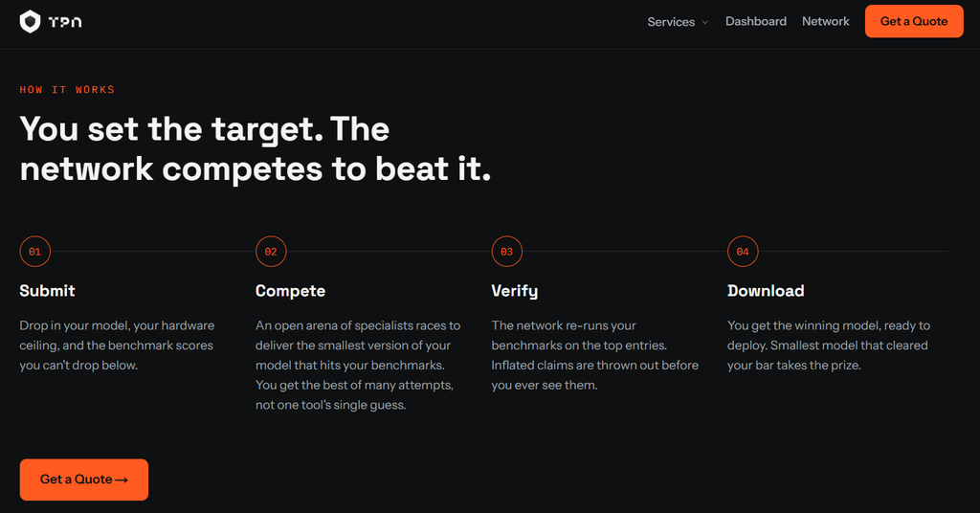The width and height of the screenshot is (980, 513).
Task: Select the Verify step heading
Action: pos(514,291)
